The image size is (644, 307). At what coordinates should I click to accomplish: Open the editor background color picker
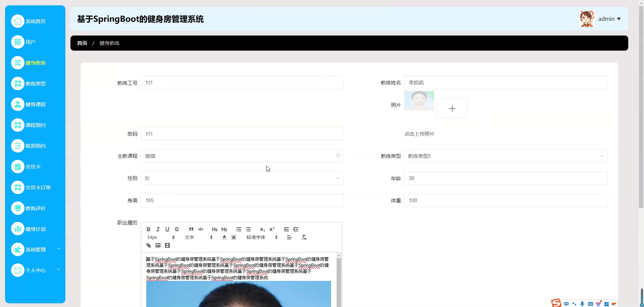234,237
